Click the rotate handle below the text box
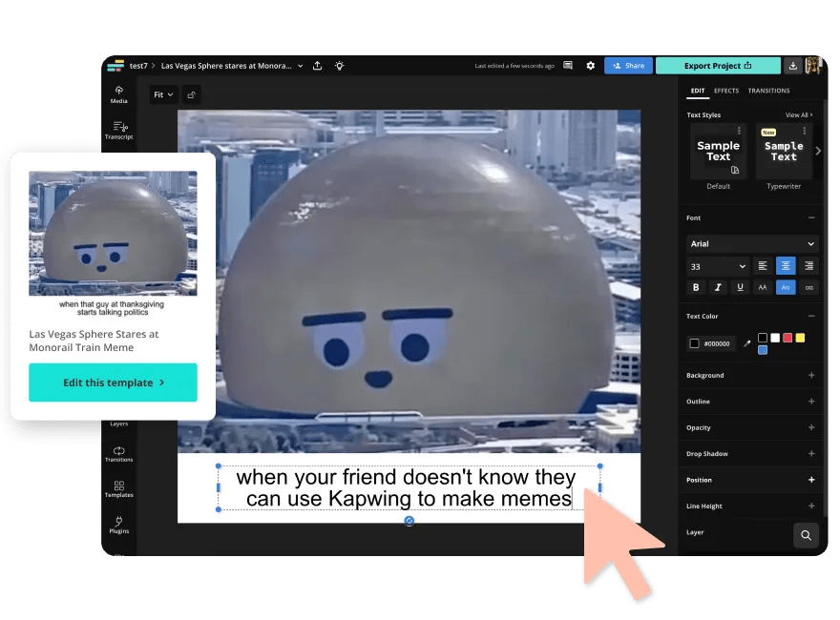This screenshot has width=840, height=620. coord(409,521)
